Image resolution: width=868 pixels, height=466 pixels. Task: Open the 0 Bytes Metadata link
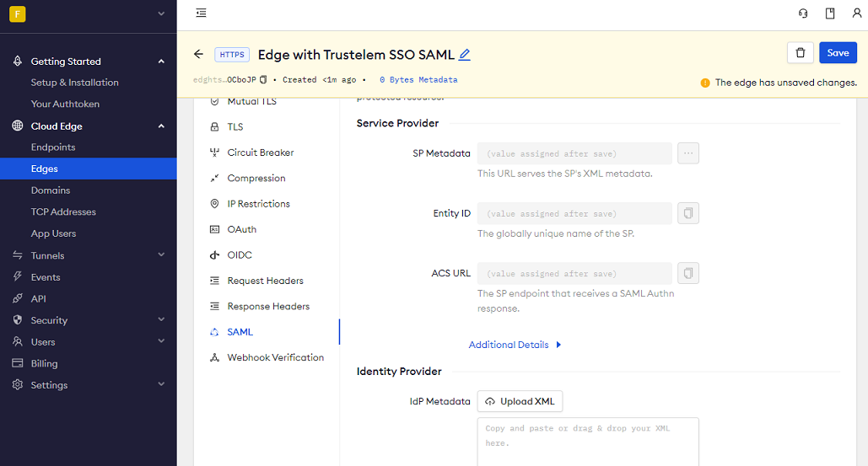[418, 79]
